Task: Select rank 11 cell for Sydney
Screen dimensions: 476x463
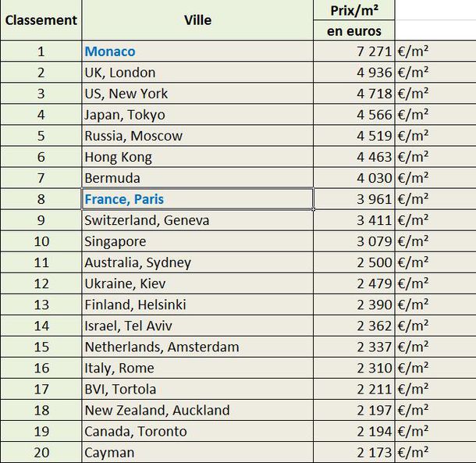Action: [x=41, y=262]
